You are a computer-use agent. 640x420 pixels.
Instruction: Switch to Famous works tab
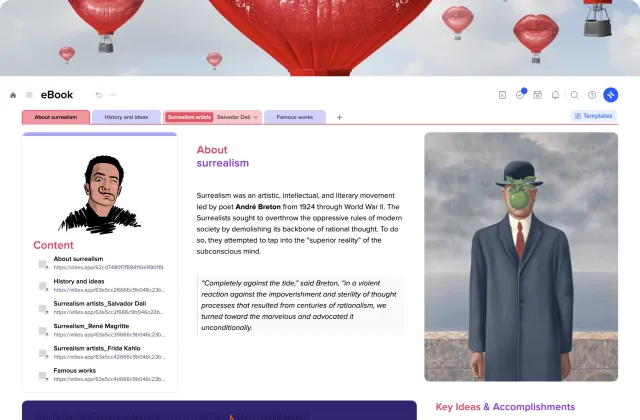(x=295, y=117)
